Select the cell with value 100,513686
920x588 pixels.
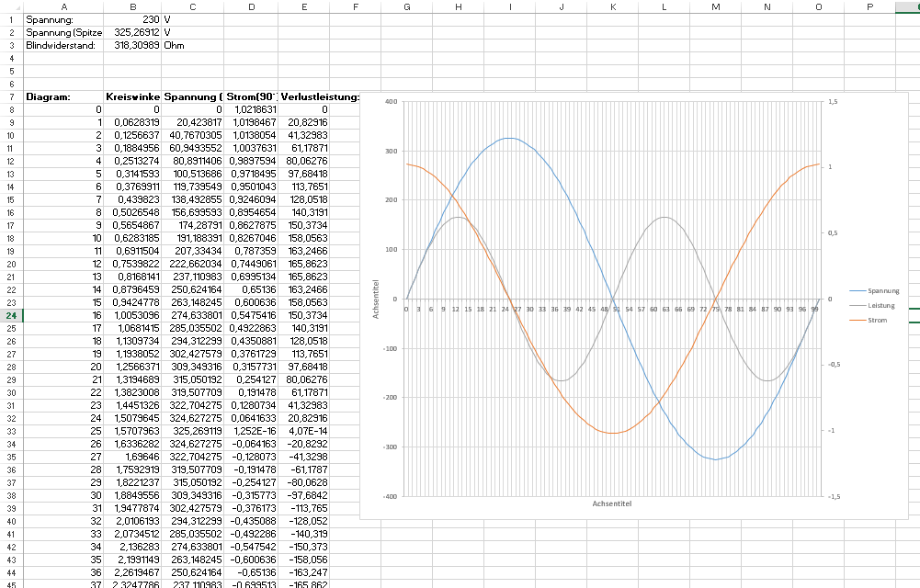192,175
